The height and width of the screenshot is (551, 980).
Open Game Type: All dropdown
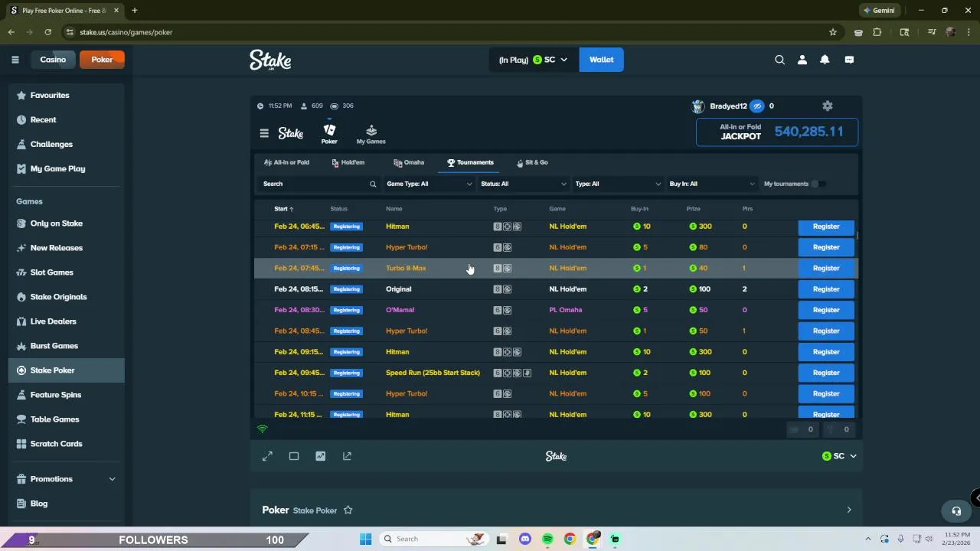(x=430, y=184)
